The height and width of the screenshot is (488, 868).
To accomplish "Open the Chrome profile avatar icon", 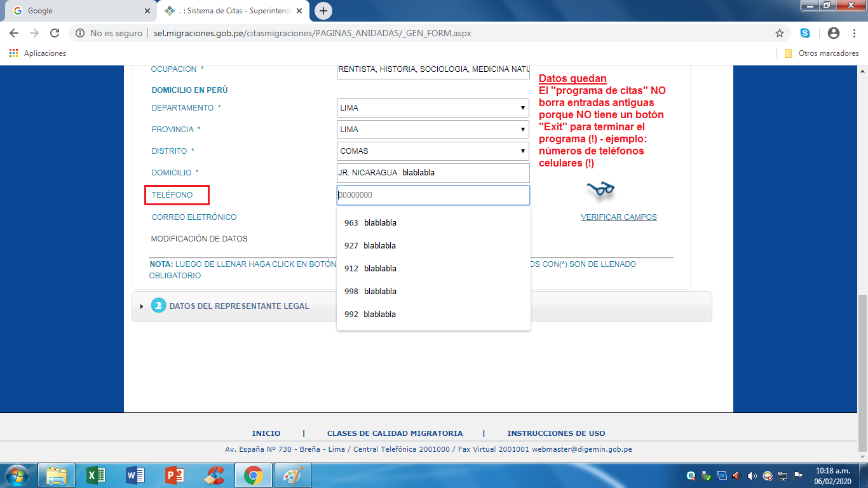I will (834, 33).
